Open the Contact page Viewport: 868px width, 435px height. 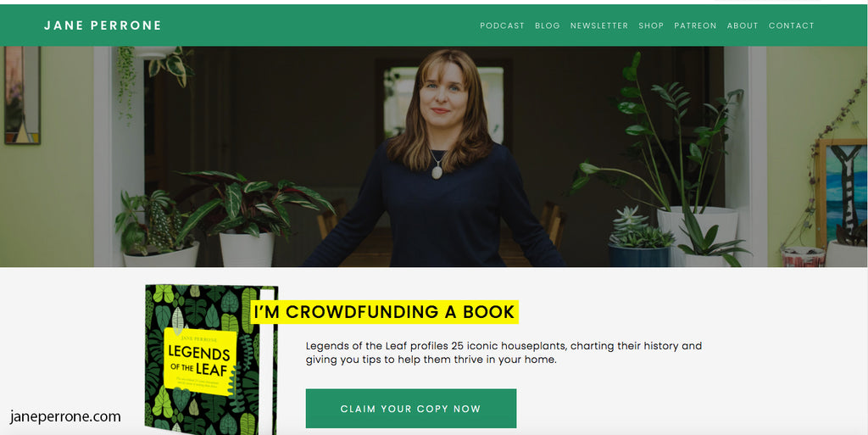pyautogui.click(x=791, y=25)
